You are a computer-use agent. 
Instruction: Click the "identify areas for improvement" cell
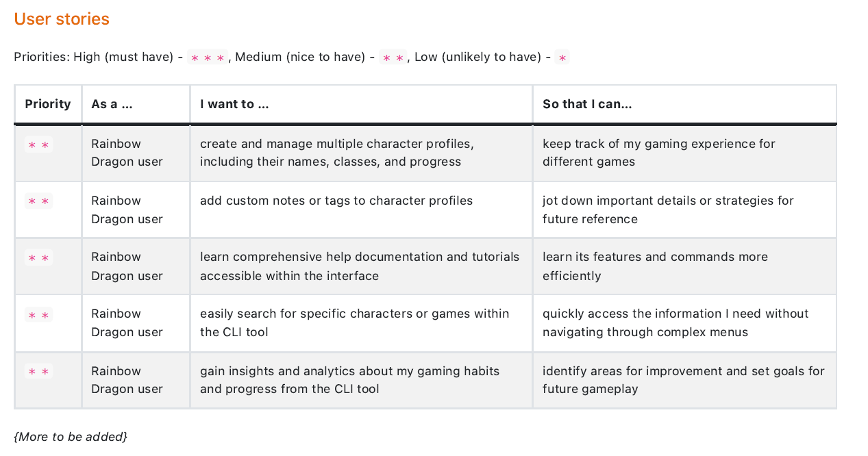pyautogui.click(x=683, y=380)
